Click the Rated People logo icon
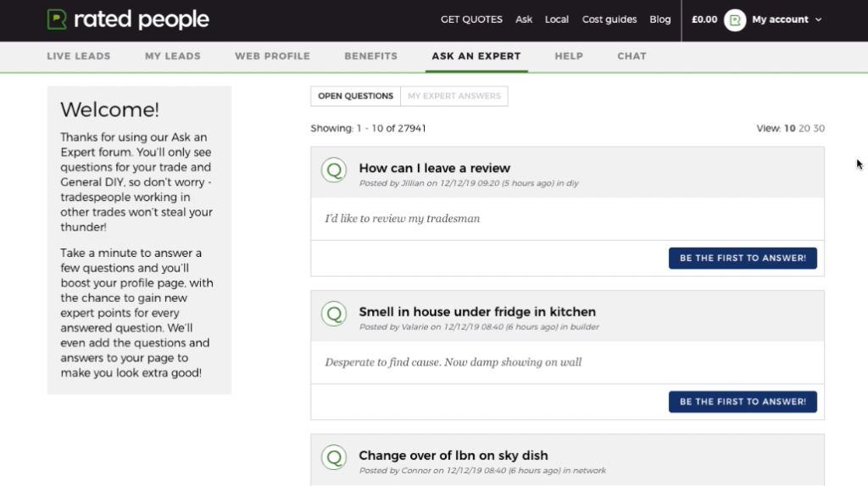The image size is (868, 486). pos(57,20)
